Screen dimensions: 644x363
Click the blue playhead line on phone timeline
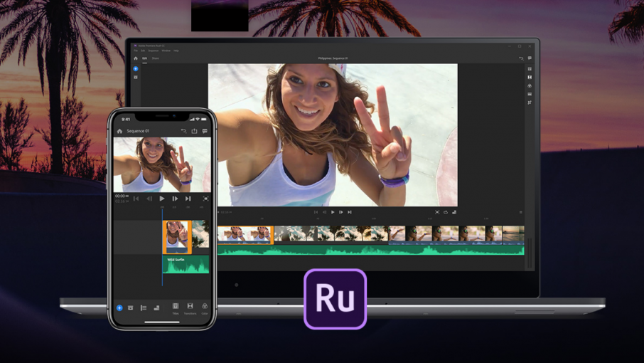[162, 247]
